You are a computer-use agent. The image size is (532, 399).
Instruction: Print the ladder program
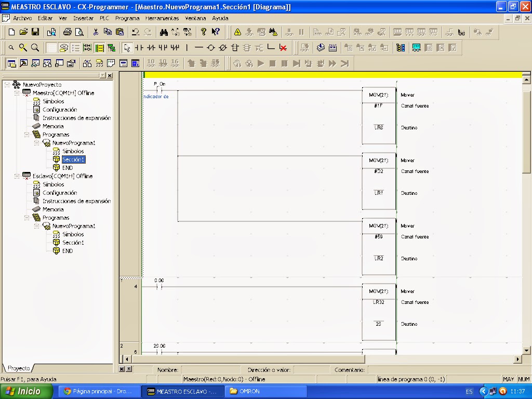tap(68, 32)
